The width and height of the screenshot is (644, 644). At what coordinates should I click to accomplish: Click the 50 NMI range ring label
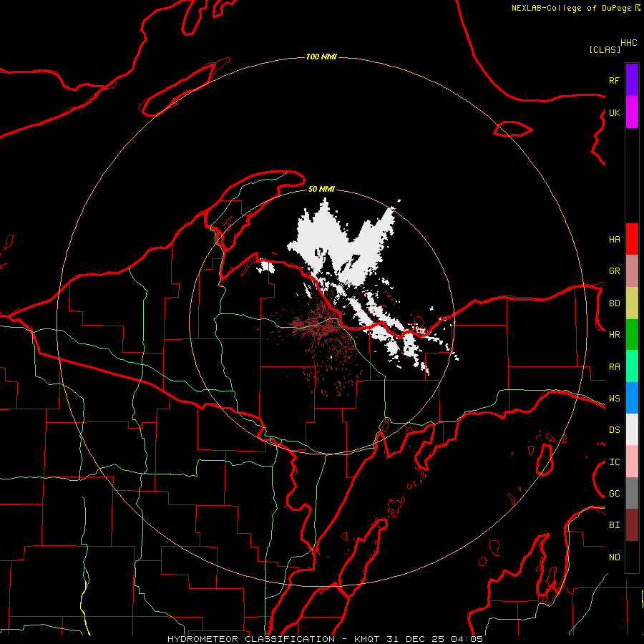click(x=321, y=189)
